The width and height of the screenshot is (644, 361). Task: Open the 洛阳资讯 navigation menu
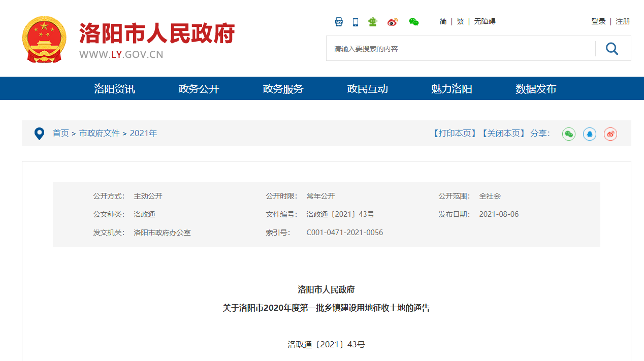[115, 89]
